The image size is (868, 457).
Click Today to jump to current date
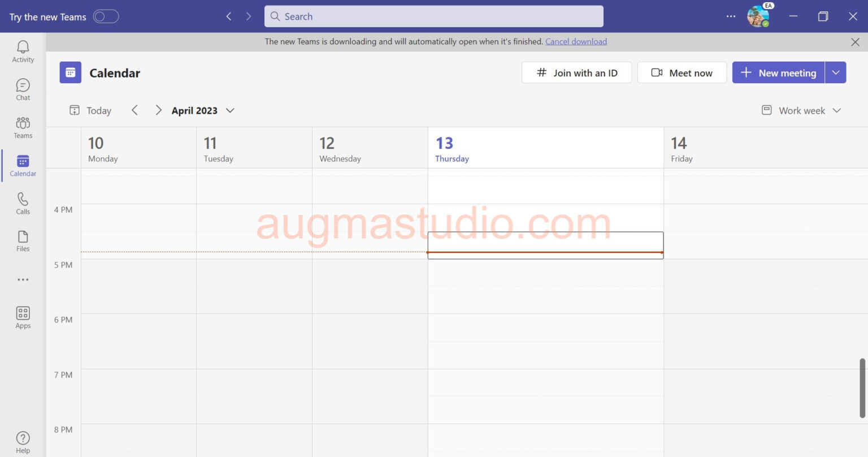(x=90, y=110)
